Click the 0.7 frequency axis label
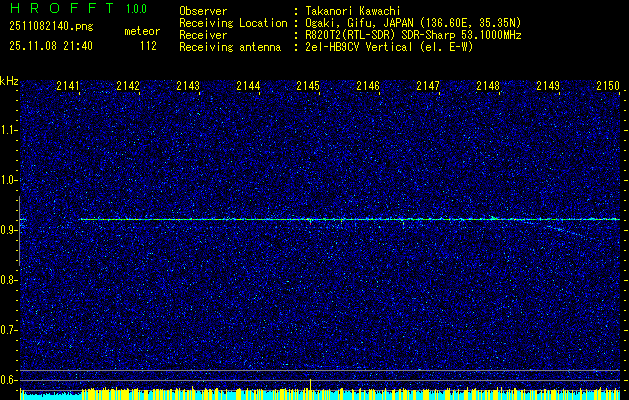Viewport: 629px width, 400px height. click(8, 330)
